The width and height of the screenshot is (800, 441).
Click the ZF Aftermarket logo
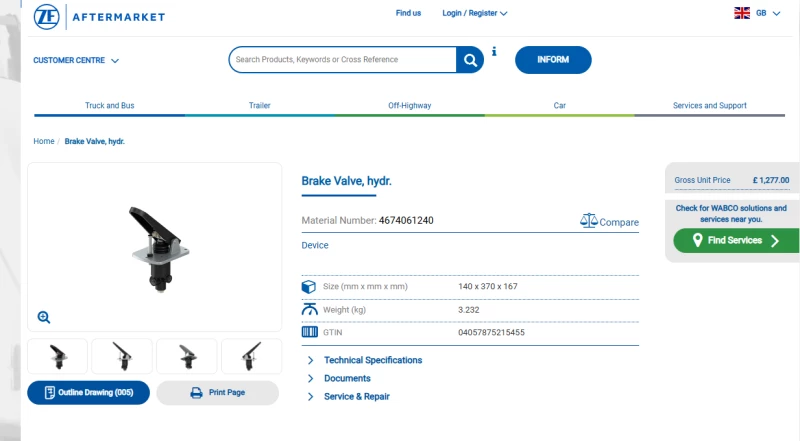tap(99, 16)
